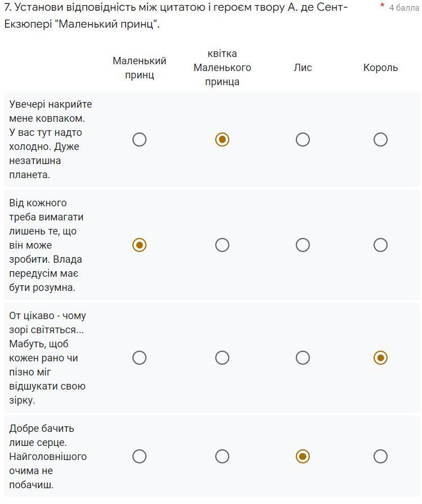
Task: Choose Лис for the ковпаком quote
Action: [x=303, y=139]
